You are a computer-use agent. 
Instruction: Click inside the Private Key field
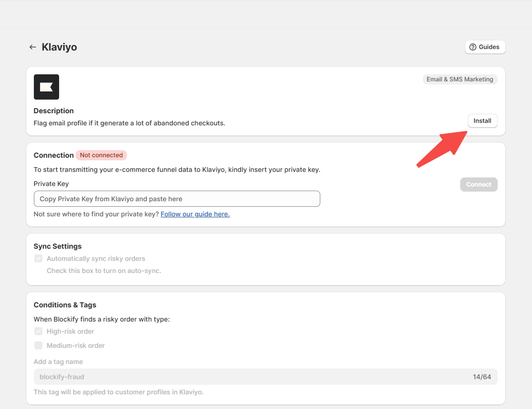[x=177, y=198]
